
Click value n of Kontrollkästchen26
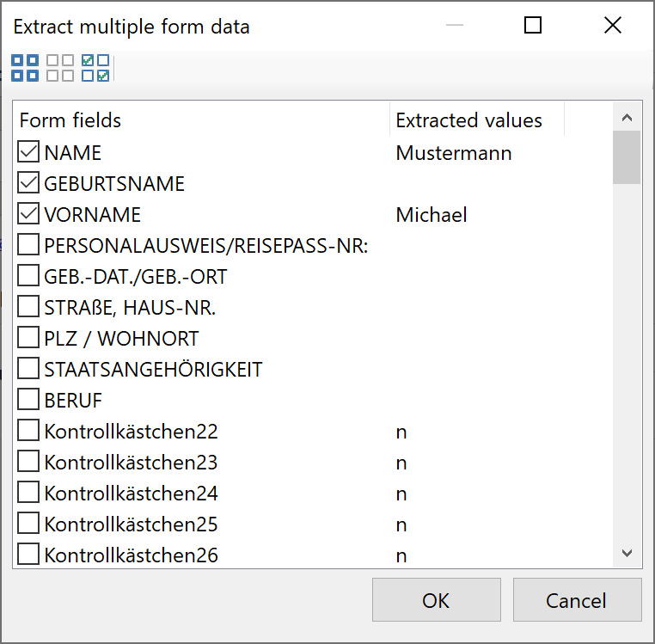(401, 555)
